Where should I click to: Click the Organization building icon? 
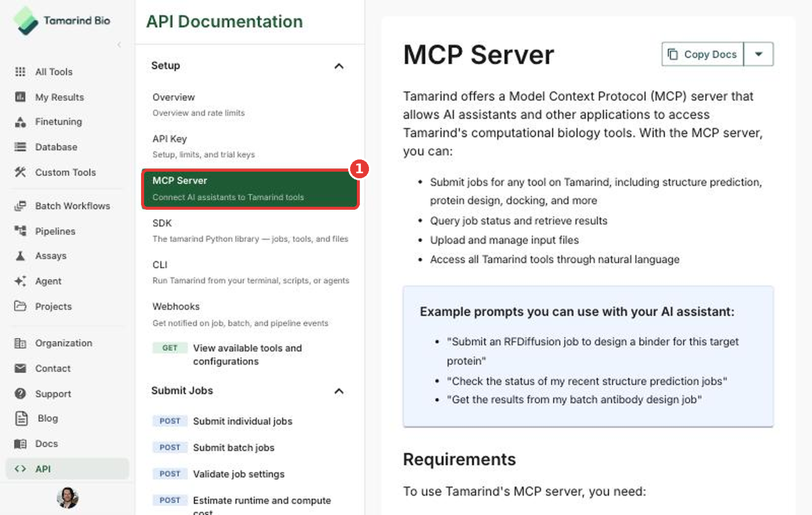click(20, 343)
